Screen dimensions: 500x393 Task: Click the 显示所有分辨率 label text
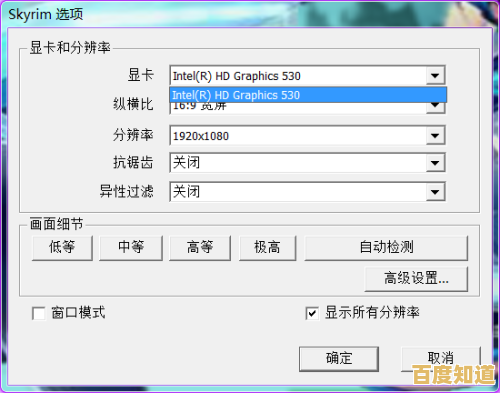click(x=372, y=313)
